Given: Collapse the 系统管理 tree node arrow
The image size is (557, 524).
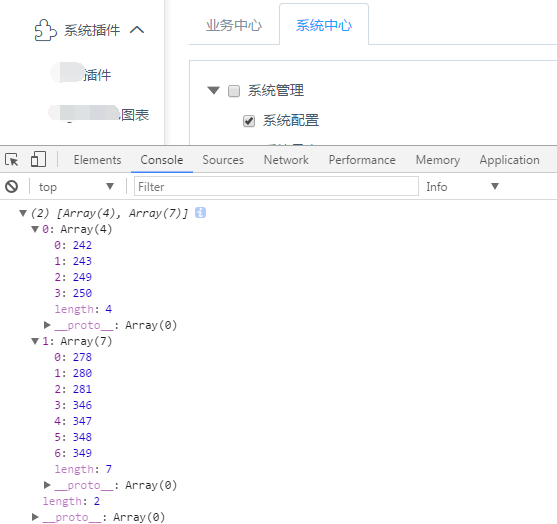Looking at the screenshot, I should click(x=213, y=90).
